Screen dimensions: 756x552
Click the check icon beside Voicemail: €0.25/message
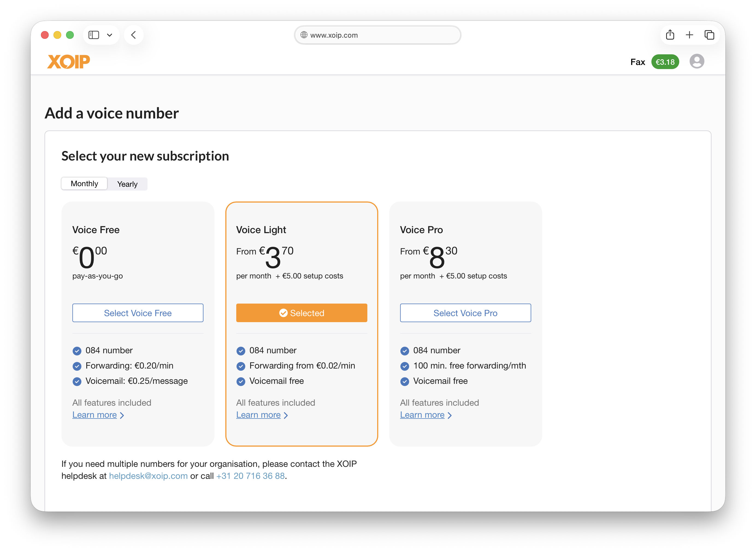77,382
